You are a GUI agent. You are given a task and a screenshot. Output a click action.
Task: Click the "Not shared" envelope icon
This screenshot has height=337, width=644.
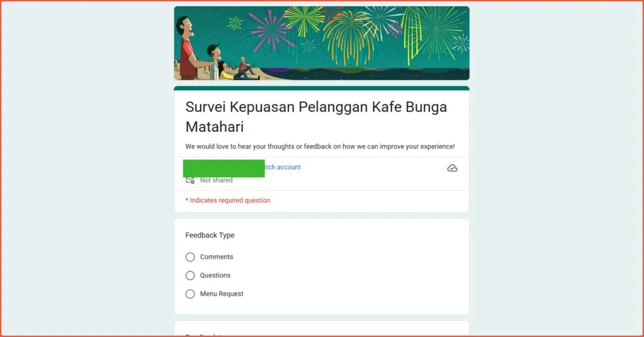190,180
